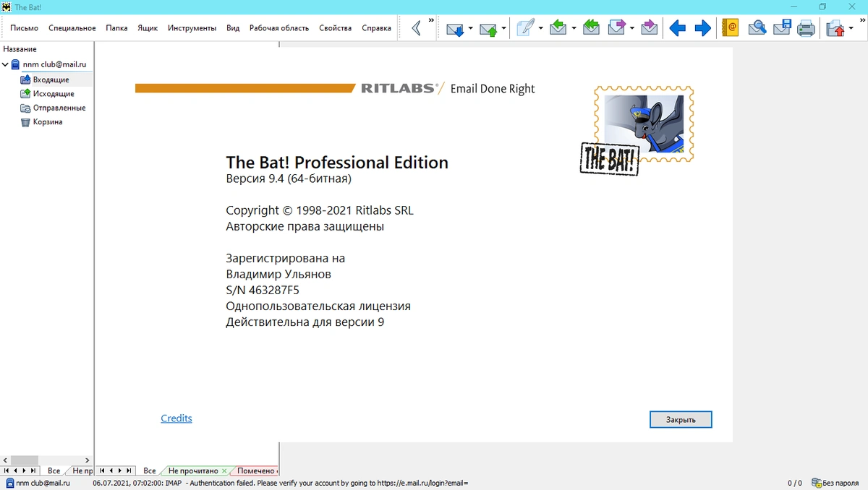
Task: Open the Рабочая область menu
Action: click(279, 28)
